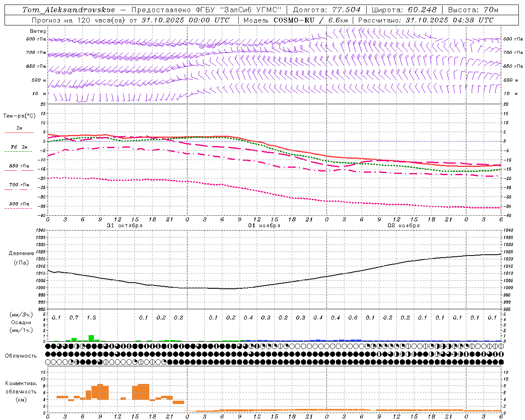
Task: Click the Td 2м dew point legend entry
Action: [x=19, y=147]
